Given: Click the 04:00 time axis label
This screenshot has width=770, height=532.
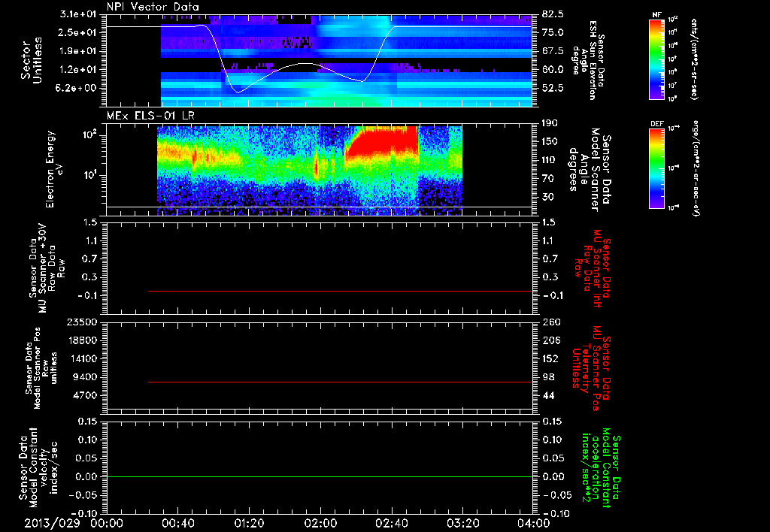Looking at the screenshot, I should tap(534, 523).
